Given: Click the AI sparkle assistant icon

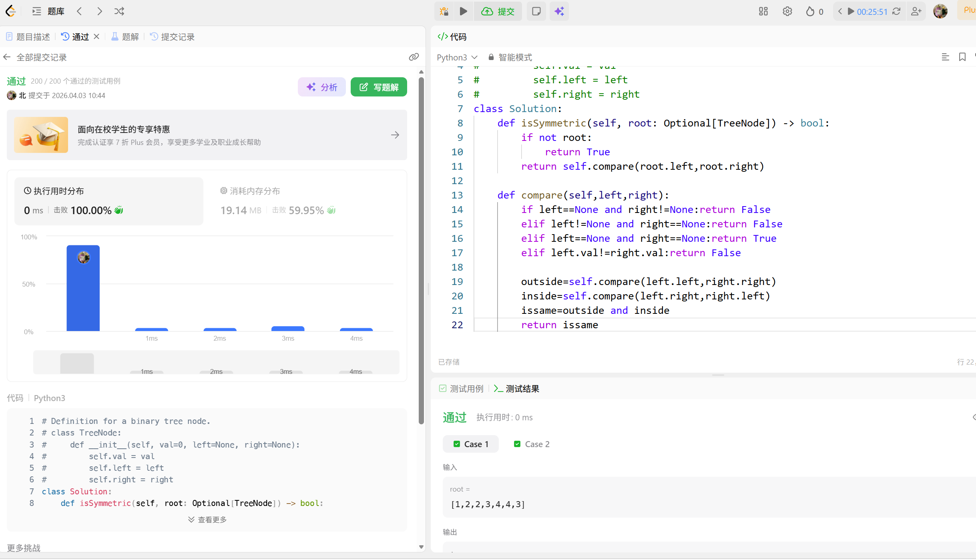Looking at the screenshot, I should (559, 11).
